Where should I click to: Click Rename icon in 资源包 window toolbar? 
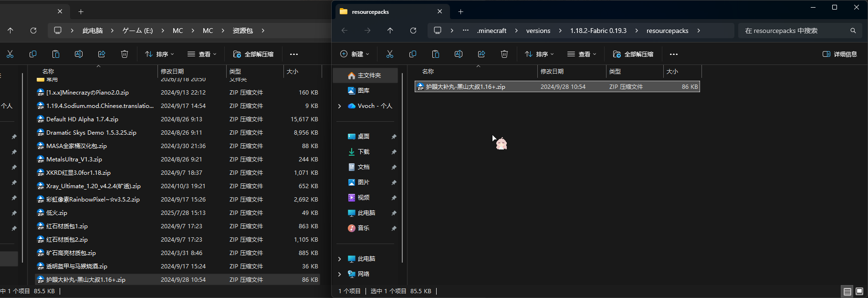tap(79, 54)
